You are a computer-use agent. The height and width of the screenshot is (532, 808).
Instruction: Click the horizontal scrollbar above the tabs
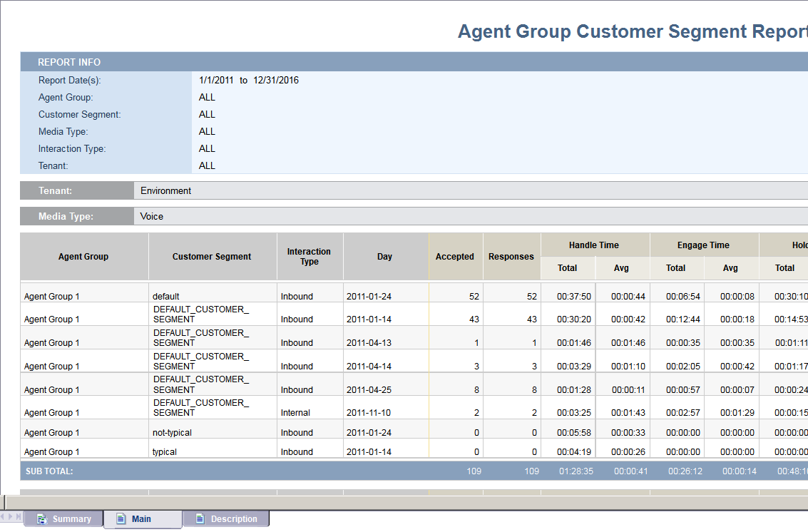click(x=406, y=502)
